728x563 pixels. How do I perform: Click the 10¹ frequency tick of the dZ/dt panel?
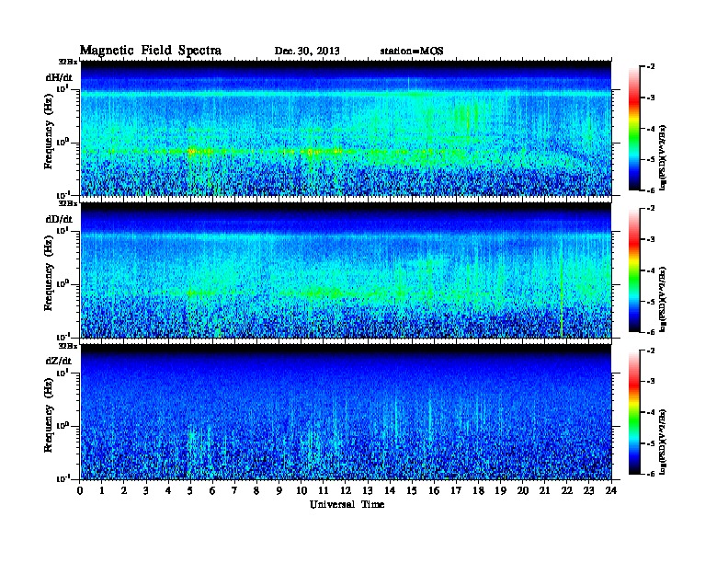(x=63, y=373)
